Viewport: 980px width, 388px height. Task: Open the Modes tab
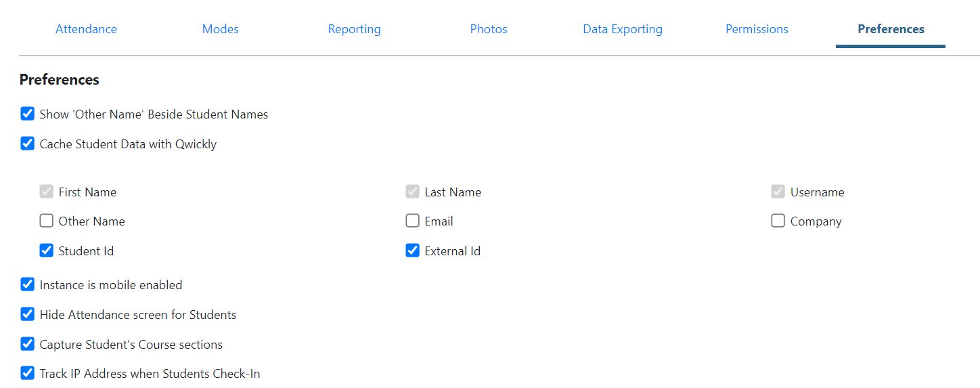coord(220,29)
